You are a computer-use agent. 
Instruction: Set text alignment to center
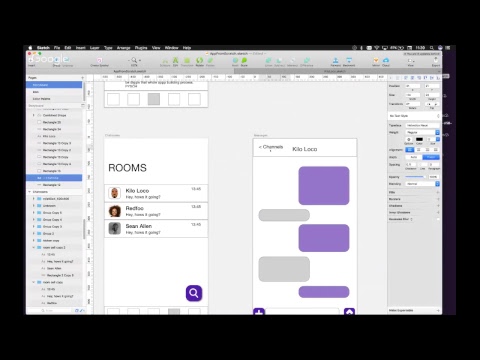[x=419, y=150]
